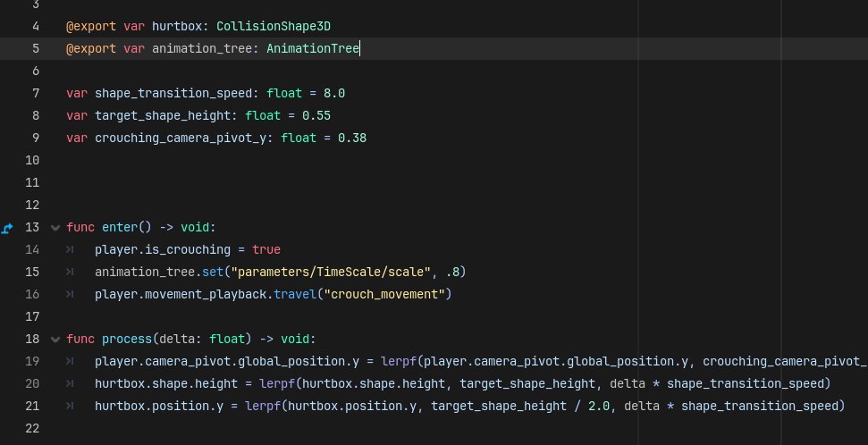Click crouching_camera_pivot_y declaration on line 9
The image size is (868, 445).
click(181, 139)
